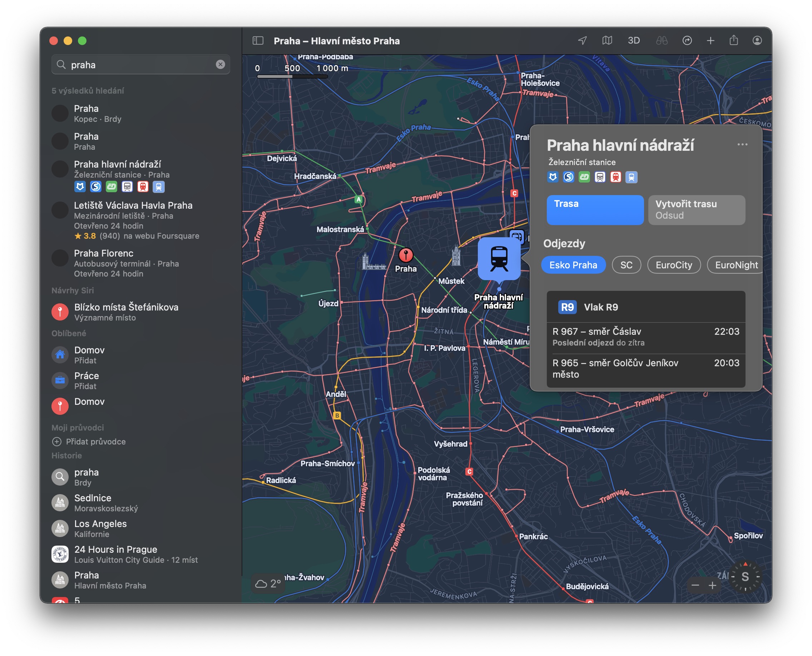Click the praha search input field
Viewport: 812px width, 656px height.
pyautogui.click(x=140, y=65)
